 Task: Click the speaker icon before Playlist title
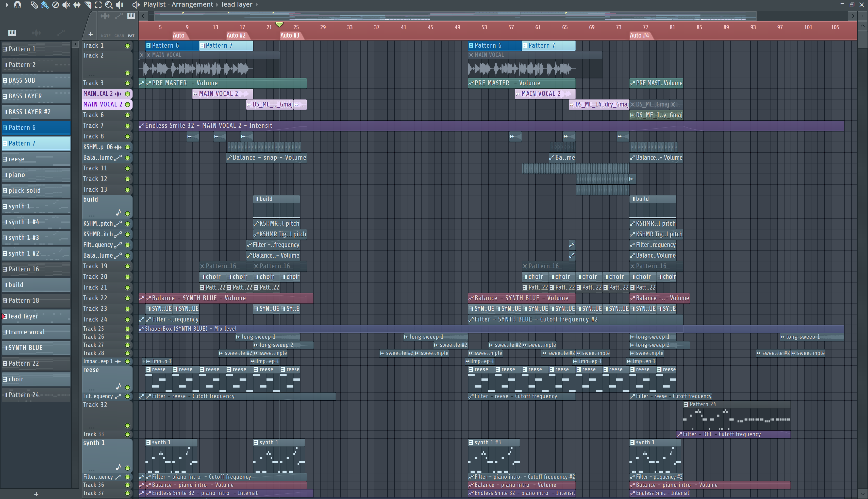[136, 5]
